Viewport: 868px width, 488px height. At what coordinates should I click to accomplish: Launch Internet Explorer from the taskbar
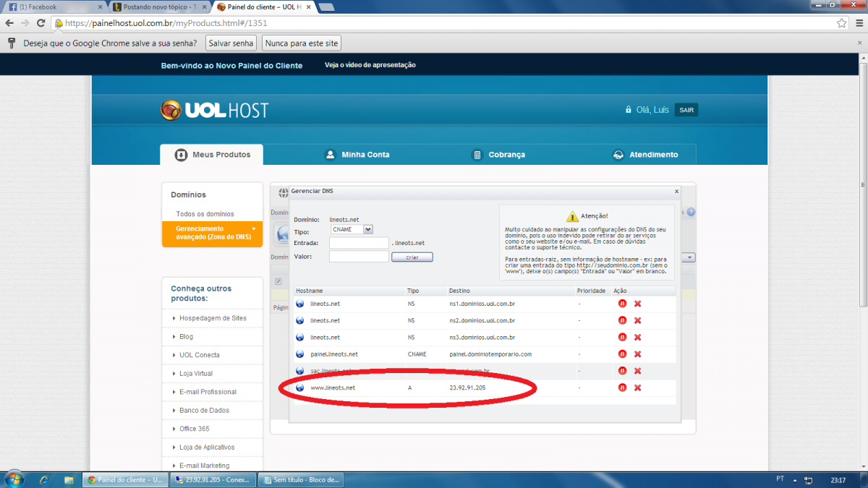click(x=44, y=479)
